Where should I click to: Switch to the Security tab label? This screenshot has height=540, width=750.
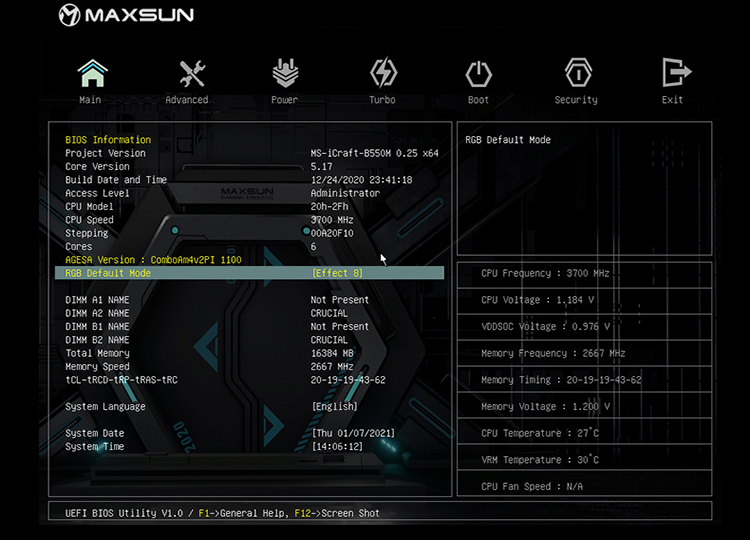[x=576, y=99]
